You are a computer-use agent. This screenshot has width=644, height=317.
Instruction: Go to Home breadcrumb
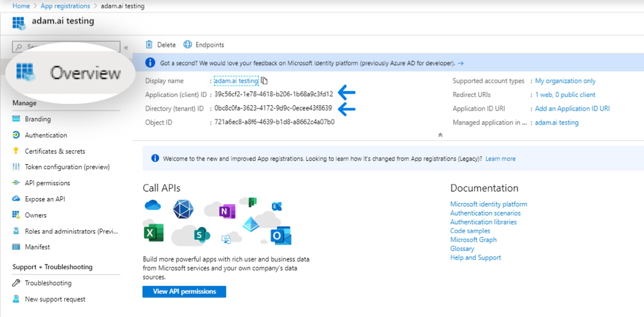click(21, 6)
